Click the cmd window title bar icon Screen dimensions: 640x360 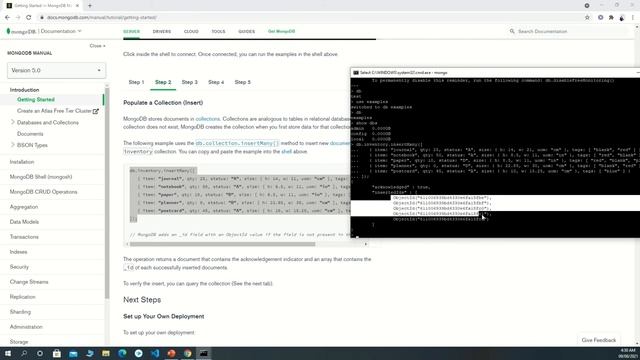tap(356, 73)
